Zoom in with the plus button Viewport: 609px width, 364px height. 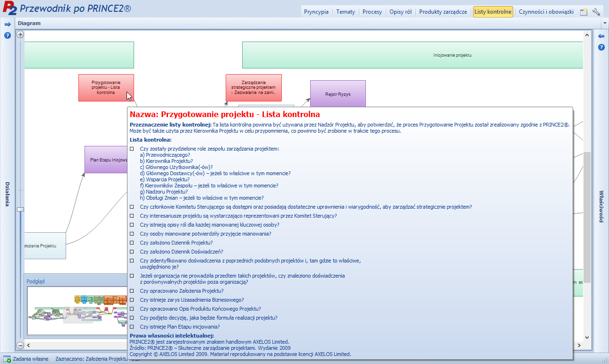click(20, 34)
